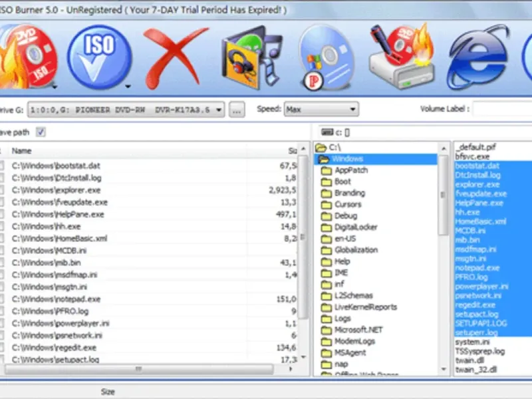The image size is (532, 399).
Task: Click the file list scroll-down arrow
Action: click(303, 357)
